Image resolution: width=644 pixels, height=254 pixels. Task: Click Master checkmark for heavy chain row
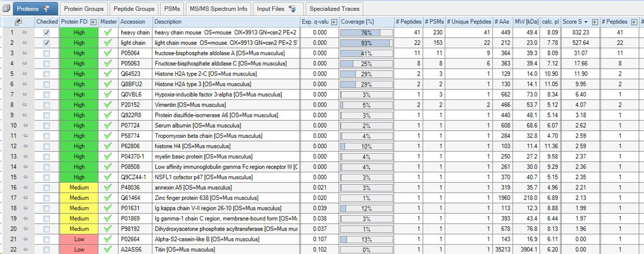point(108,32)
